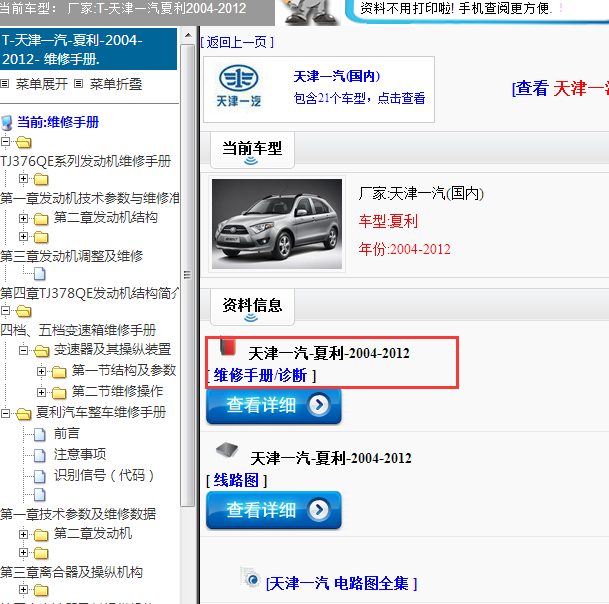Click the sidebar scroll-up arrow

[188, 35]
